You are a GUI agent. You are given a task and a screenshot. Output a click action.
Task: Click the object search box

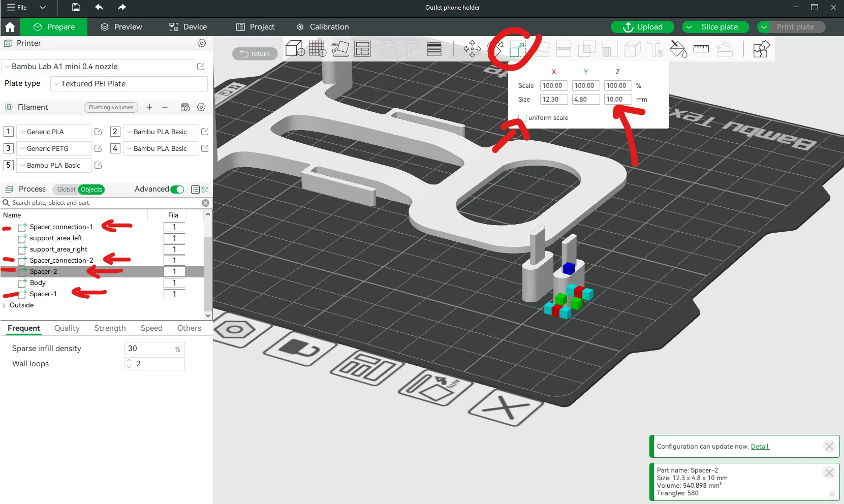[106, 203]
